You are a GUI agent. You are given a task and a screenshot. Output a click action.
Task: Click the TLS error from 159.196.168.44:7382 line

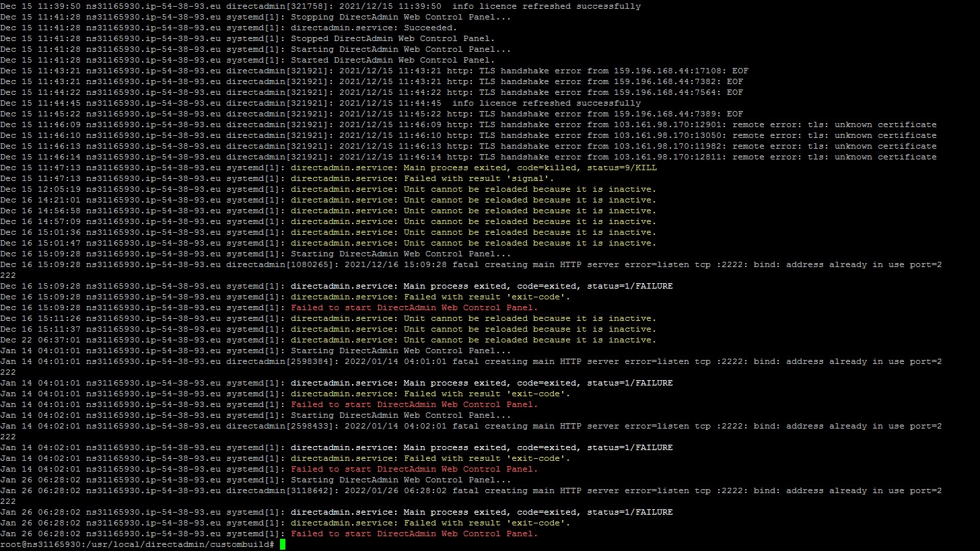[x=372, y=81]
